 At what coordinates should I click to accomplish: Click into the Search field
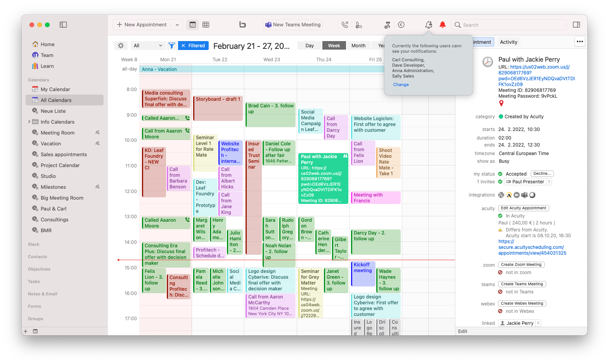pyautogui.click(x=509, y=25)
